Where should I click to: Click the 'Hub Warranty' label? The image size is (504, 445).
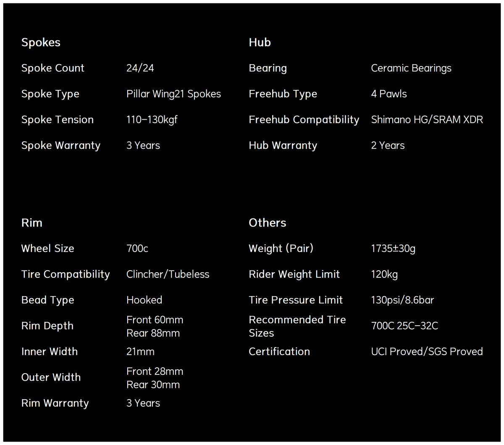pos(283,146)
